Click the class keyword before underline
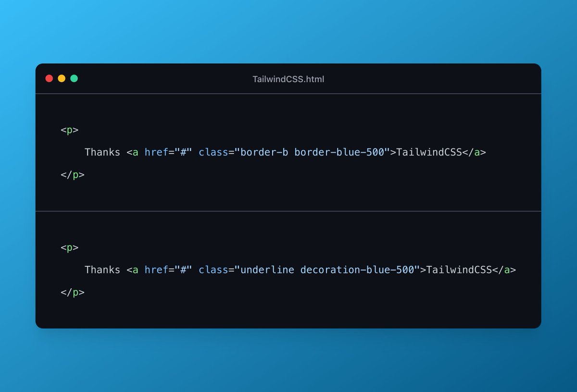 coord(213,270)
